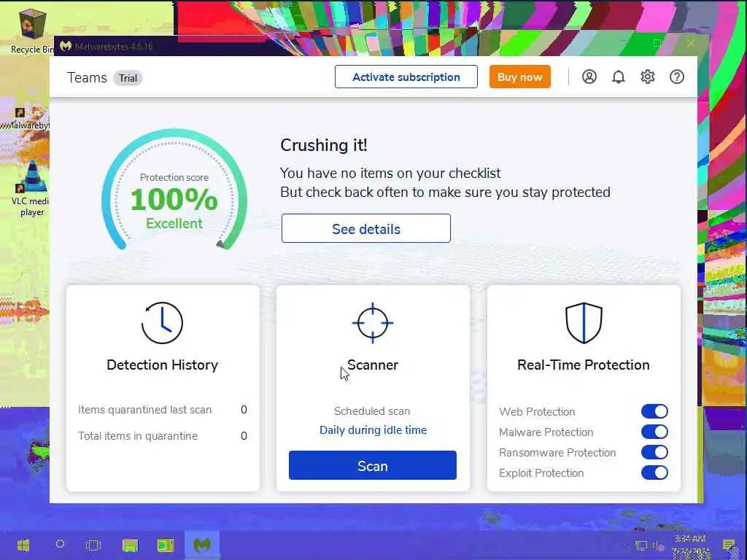Click the Scheduled scan label
The height and width of the screenshot is (560, 747).
point(372,411)
